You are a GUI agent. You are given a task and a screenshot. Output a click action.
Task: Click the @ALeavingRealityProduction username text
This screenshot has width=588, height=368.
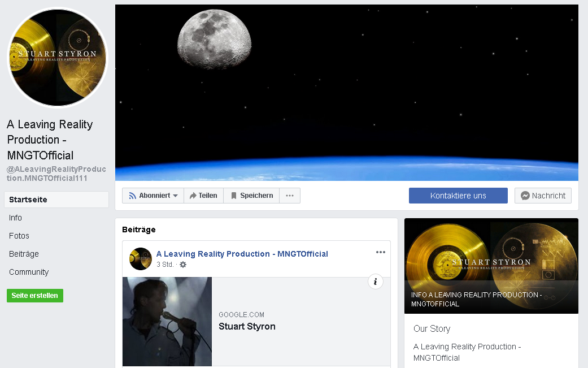pos(56,174)
